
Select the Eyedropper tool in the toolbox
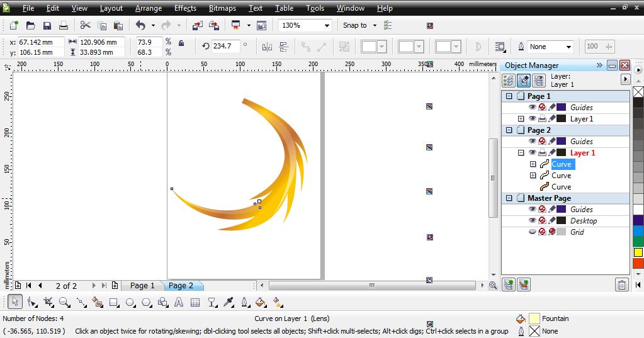(x=229, y=303)
